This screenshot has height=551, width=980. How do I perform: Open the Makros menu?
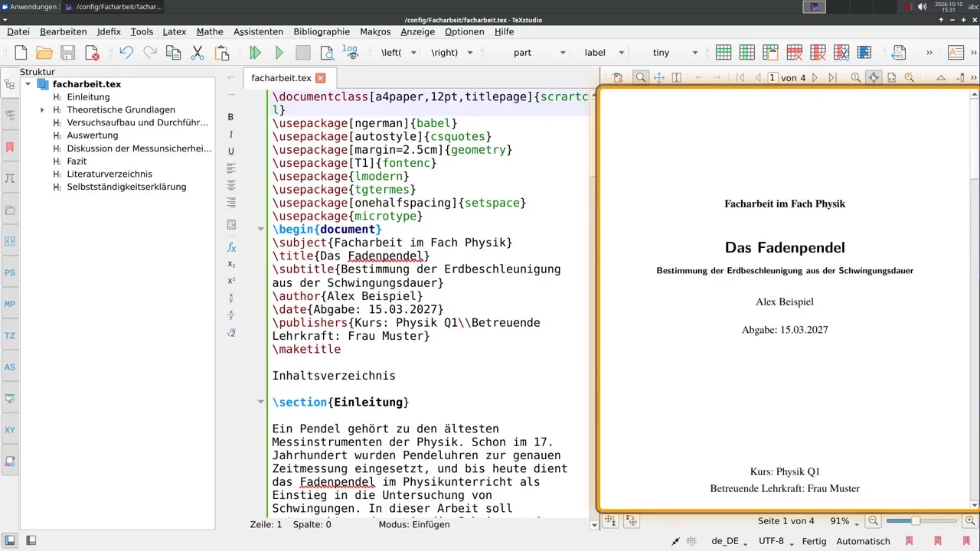click(375, 31)
